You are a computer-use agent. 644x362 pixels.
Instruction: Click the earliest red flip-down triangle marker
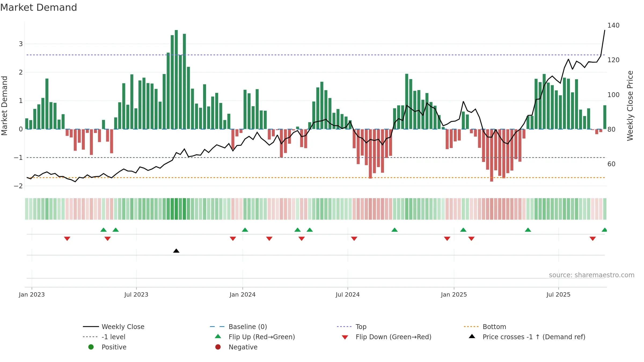(67, 239)
